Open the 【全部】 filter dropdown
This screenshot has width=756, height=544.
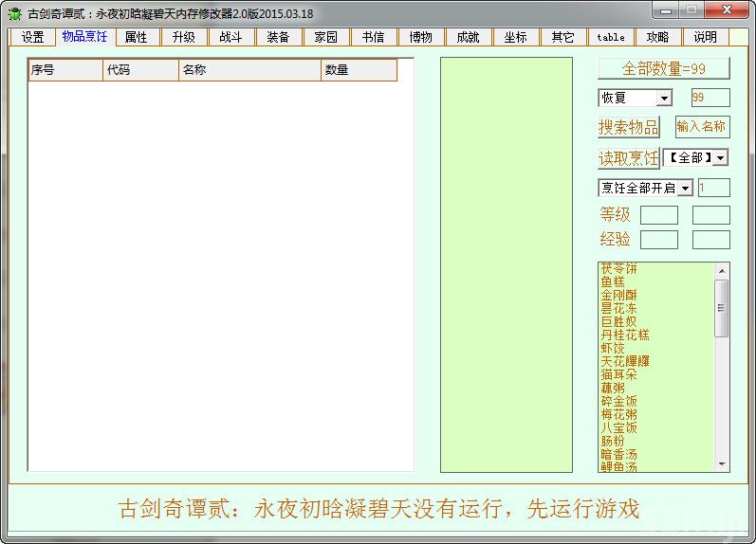tap(721, 157)
